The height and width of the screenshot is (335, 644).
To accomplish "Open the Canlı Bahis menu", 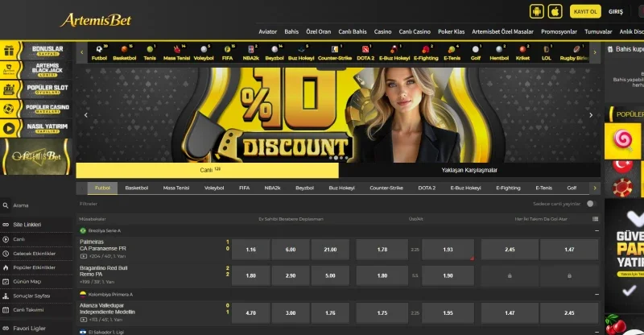I will point(353,31).
